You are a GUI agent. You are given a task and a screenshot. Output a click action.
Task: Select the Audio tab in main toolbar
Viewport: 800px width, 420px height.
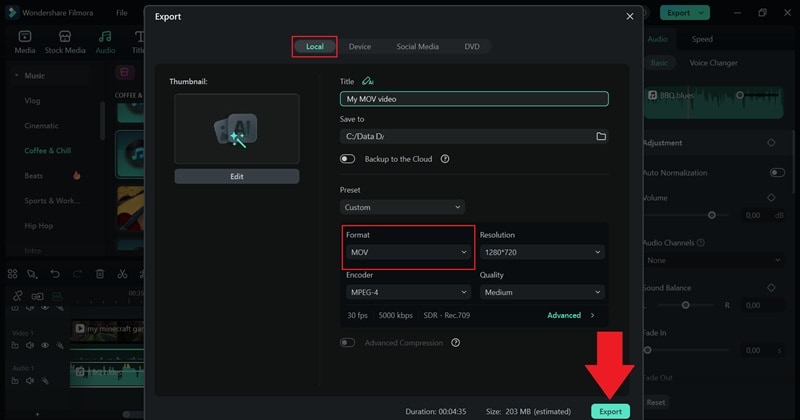point(105,42)
